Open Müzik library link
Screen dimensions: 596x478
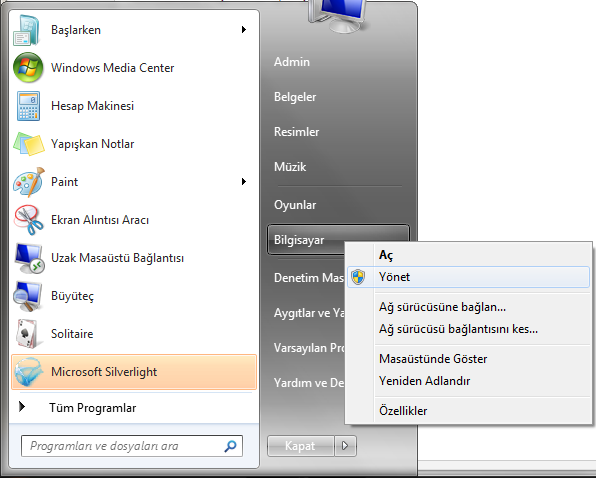click(290, 167)
